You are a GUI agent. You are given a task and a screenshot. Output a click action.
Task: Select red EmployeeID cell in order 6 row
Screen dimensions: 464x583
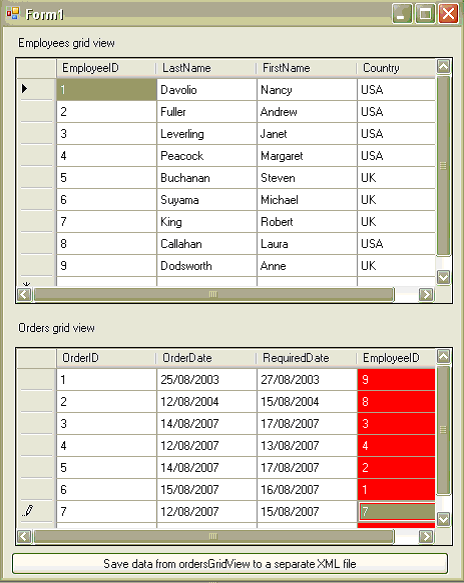(x=396, y=489)
